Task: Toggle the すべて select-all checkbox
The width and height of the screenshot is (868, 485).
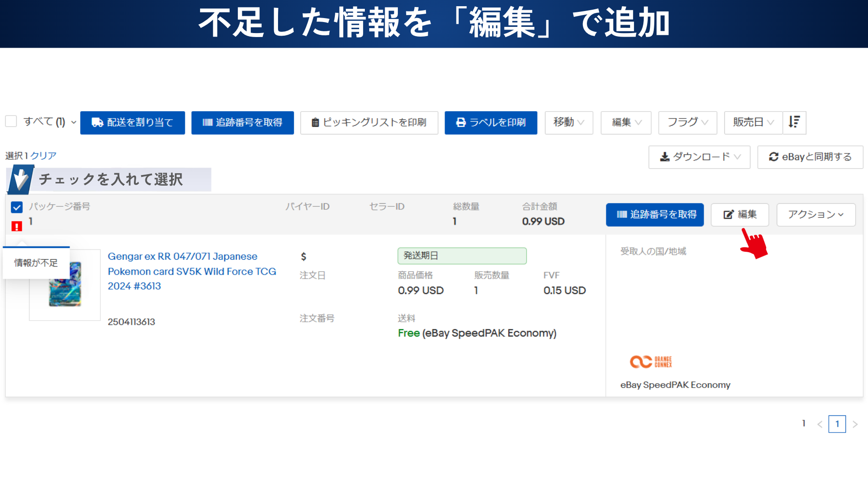Action: pyautogui.click(x=11, y=121)
